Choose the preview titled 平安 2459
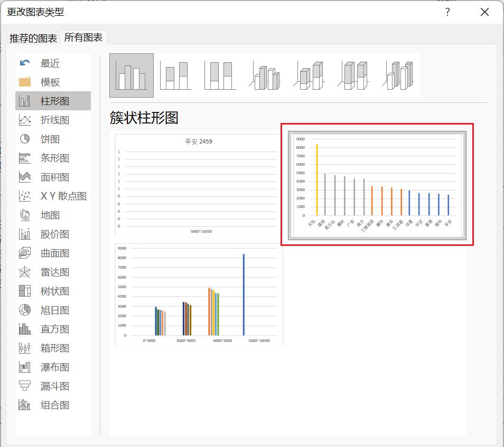This screenshot has width=504, height=447. coord(198,185)
